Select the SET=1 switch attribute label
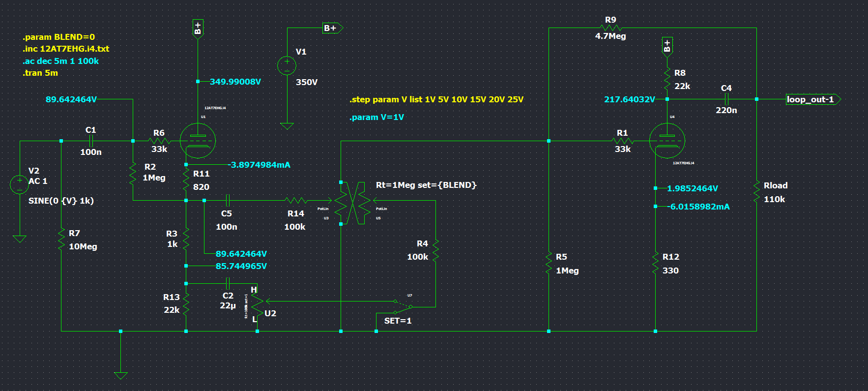Image resolution: width=868 pixels, height=391 pixels. (398, 321)
